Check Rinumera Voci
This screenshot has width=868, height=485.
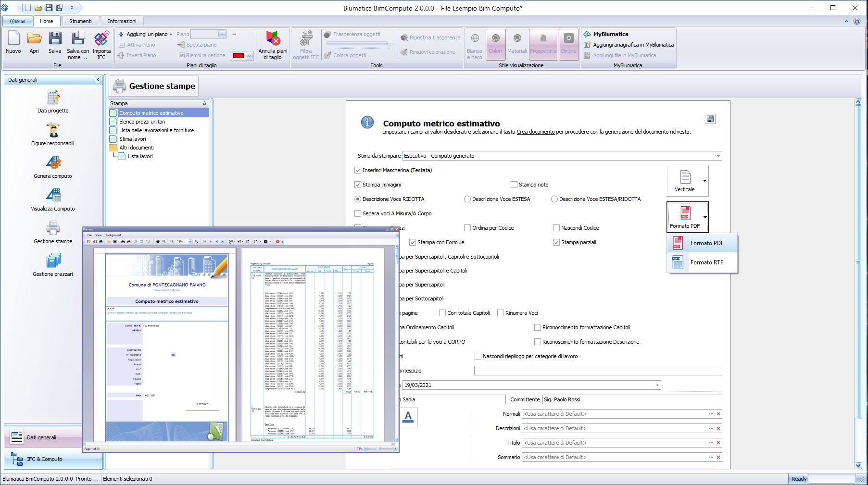(x=501, y=313)
